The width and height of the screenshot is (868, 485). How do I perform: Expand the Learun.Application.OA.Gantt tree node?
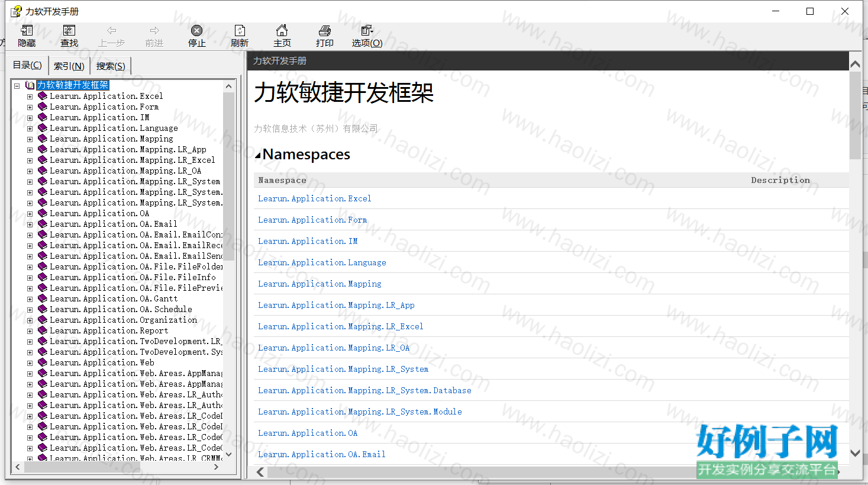coord(30,299)
